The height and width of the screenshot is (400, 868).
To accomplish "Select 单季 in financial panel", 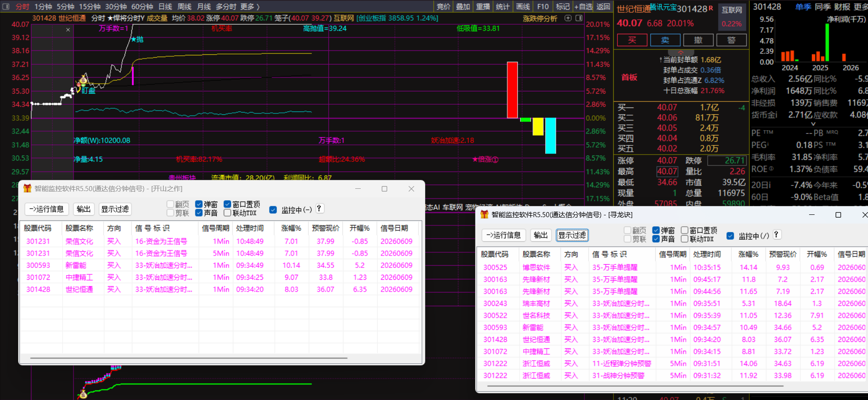I will (803, 7).
